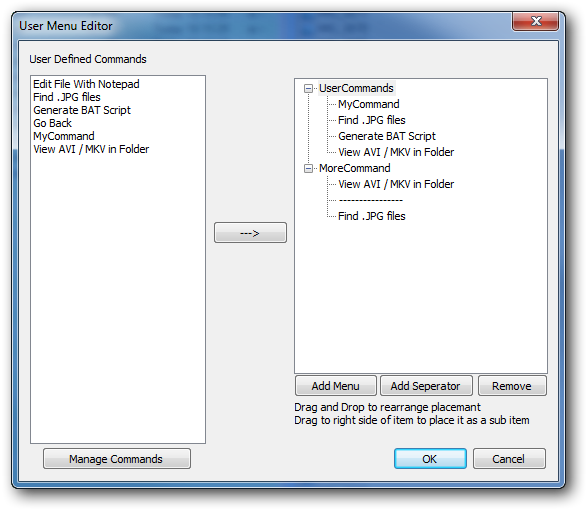Select Find .JPG files under MoreCommand
Screen dimensions: 586x509
point(371,216)
